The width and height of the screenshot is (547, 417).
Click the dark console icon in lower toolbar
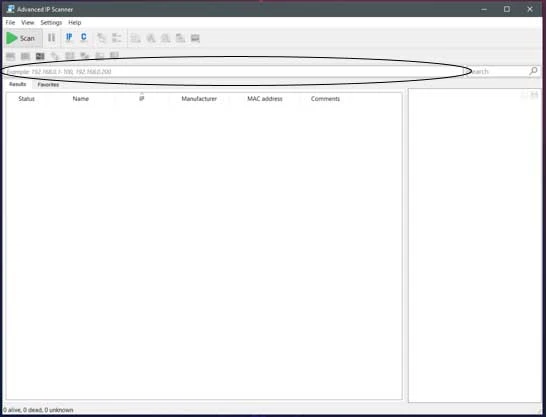click(40, 56)
